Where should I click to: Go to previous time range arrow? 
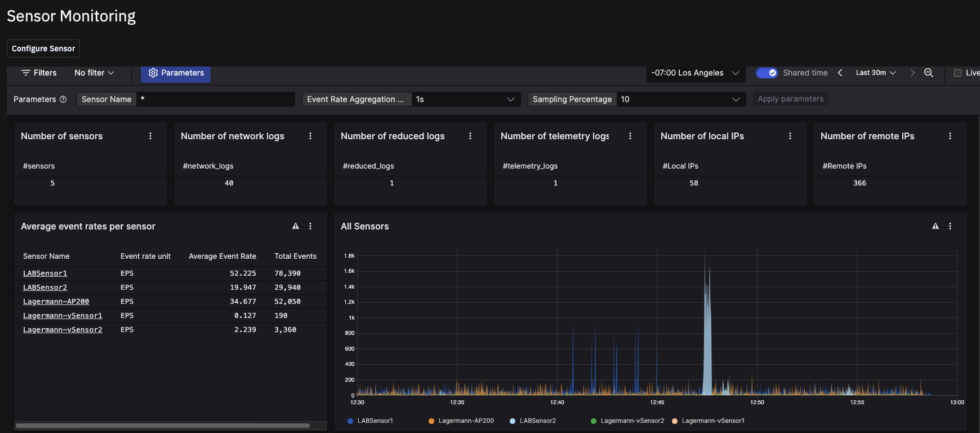point(840,73)
